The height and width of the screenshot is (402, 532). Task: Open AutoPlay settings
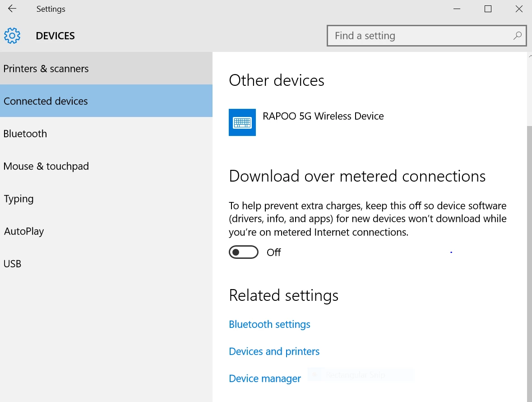24,231
